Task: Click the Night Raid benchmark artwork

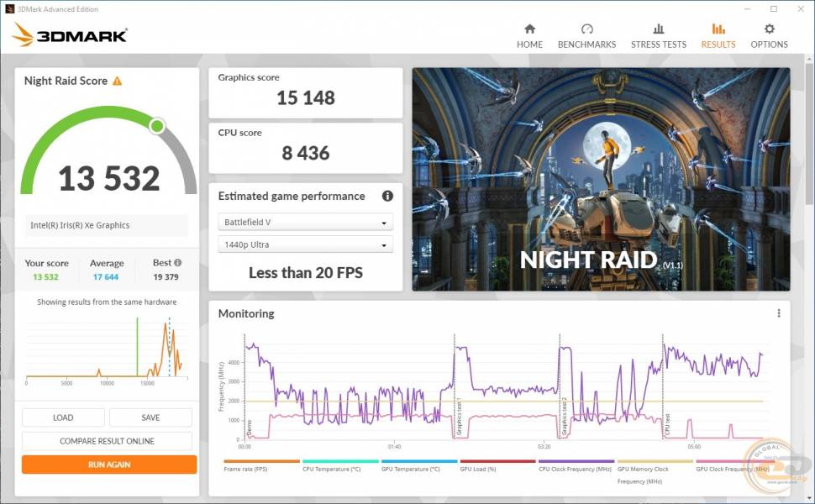Action: 601,179
